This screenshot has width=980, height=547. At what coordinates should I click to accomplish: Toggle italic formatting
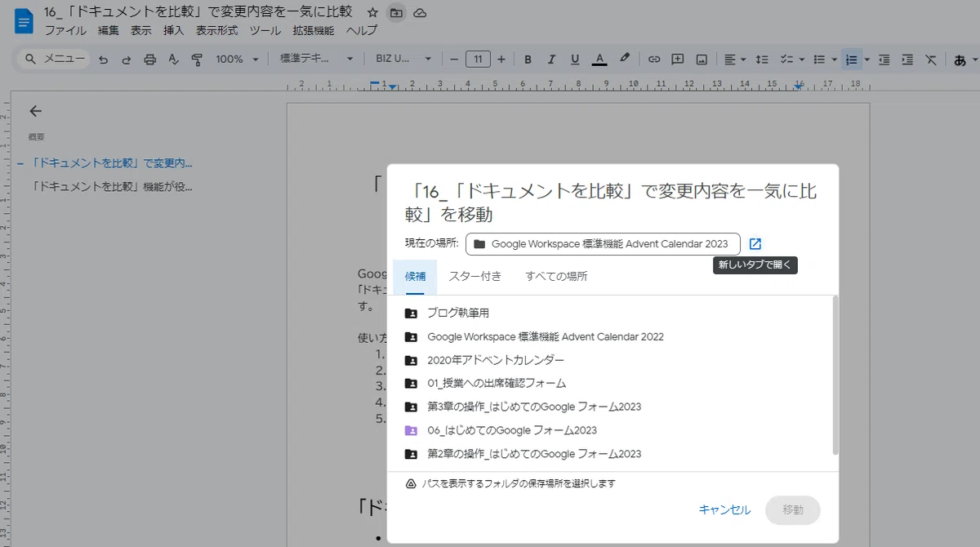pos(551,59)
